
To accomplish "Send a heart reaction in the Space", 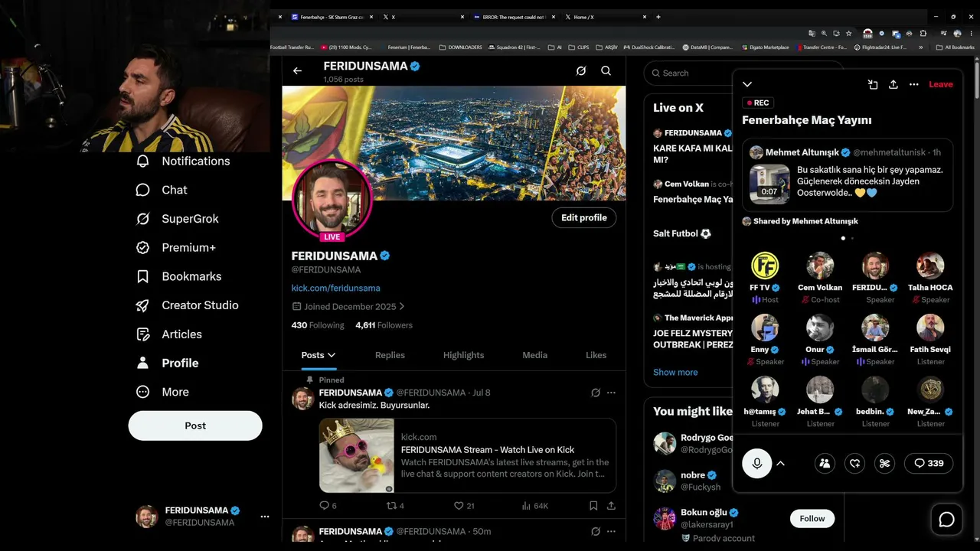I will click(x=855, y=463).
